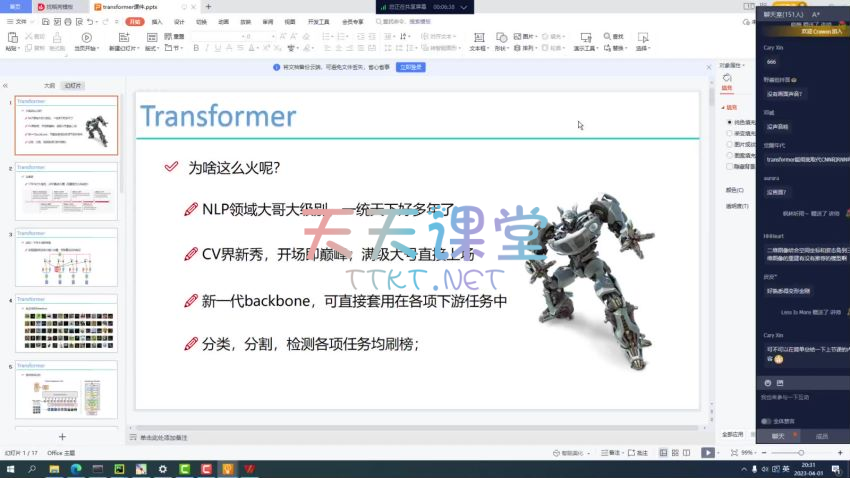The image size is (850, 478).
Task: Click the 全部应用 button
Action: coord(732,435)
